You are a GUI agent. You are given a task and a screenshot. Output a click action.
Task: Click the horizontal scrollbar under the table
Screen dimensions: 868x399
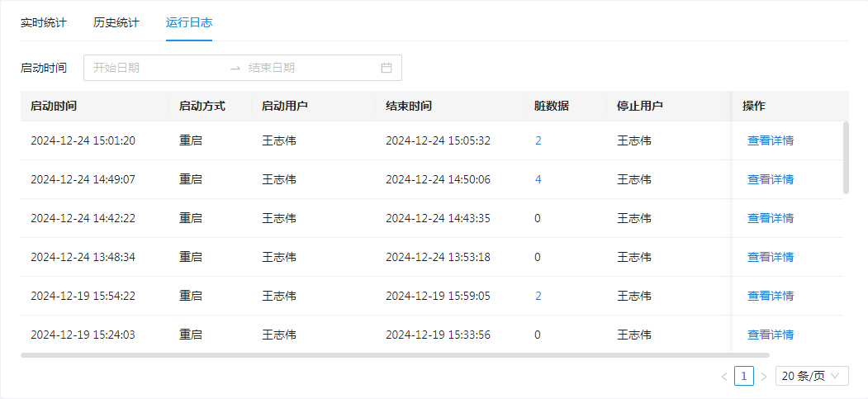(395, 355)
